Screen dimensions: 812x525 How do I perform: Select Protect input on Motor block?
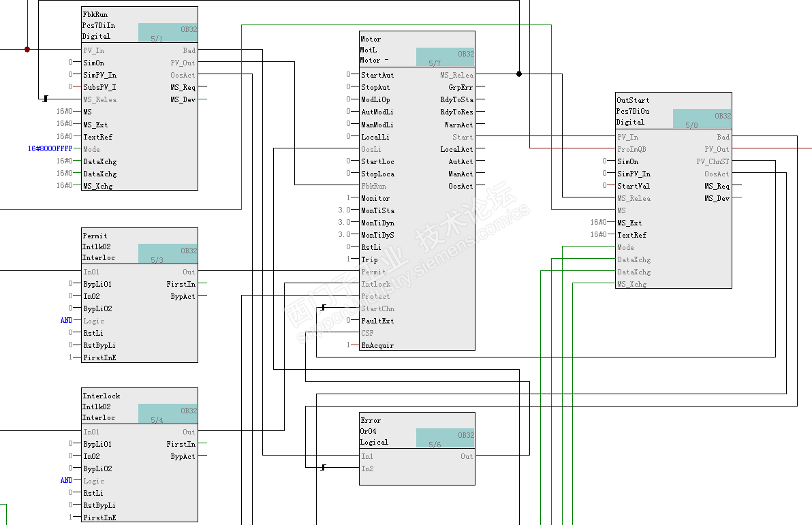[x=375, y=296]
